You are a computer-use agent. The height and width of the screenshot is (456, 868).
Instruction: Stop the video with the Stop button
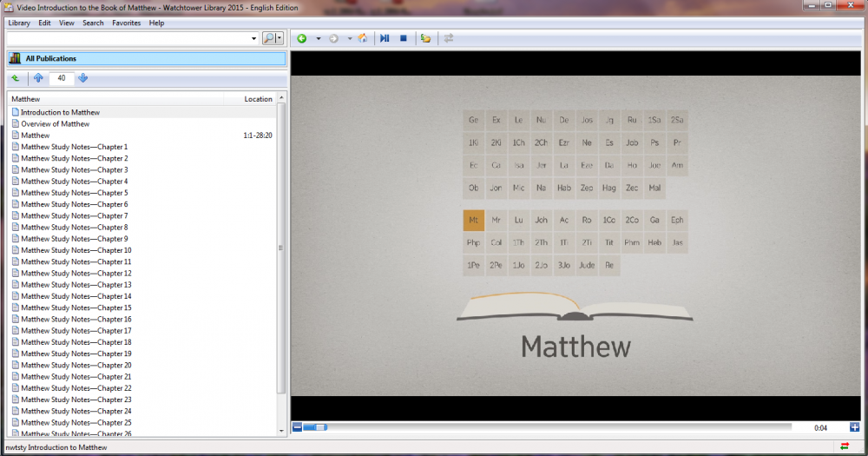[x=403, y=38]
